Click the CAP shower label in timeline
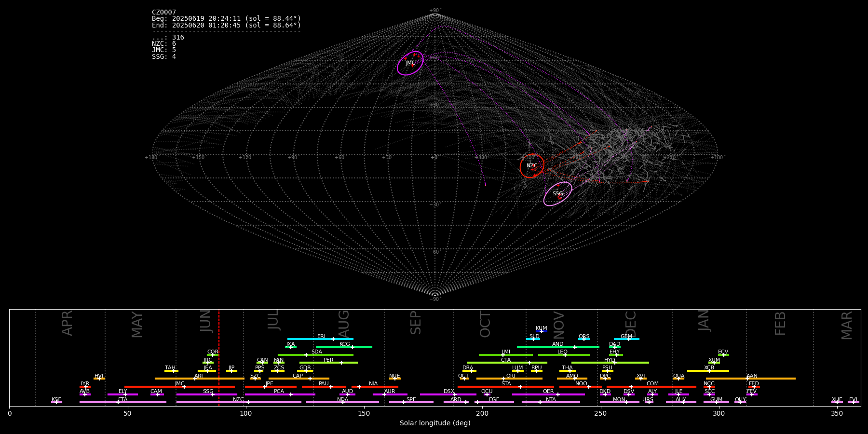The width and height of the screenshot is (868, 434). pyautogui.click(x=298, y=376)
